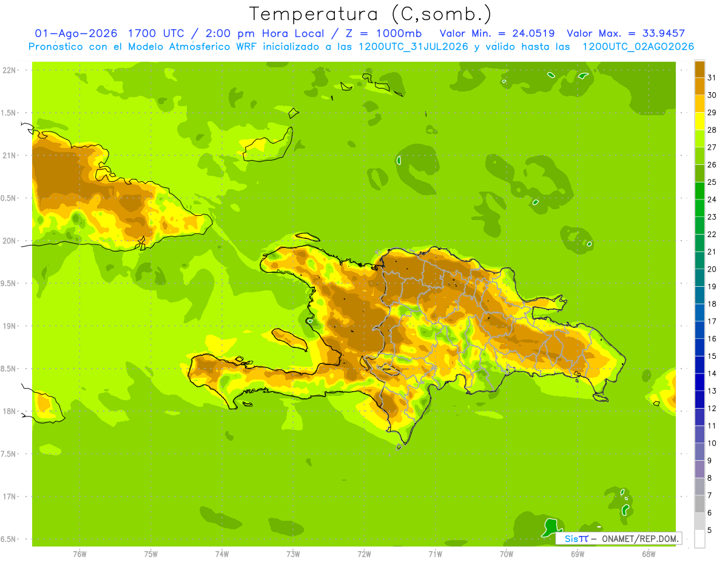Click the '69W' longitude label
This screenshot has height=562, width=728.
pos(578,554)
